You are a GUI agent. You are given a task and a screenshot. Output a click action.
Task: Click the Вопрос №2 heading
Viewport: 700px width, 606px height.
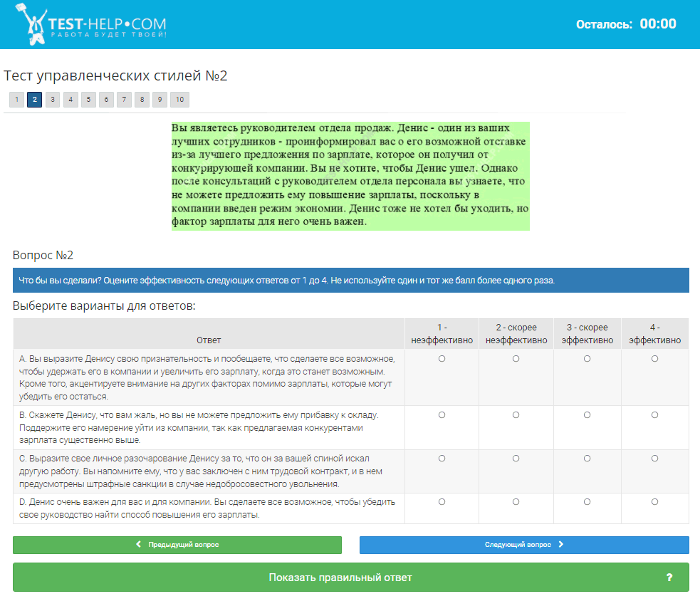[43, 255]
